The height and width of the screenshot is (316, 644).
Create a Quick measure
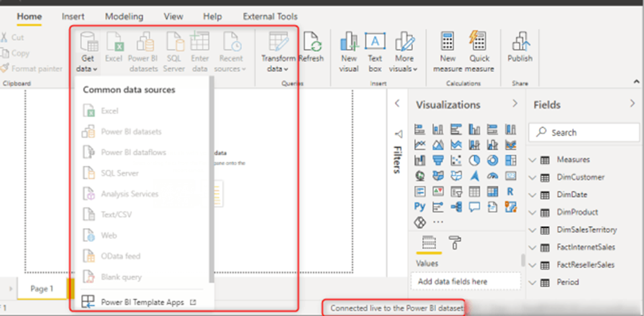coord(480,52)
